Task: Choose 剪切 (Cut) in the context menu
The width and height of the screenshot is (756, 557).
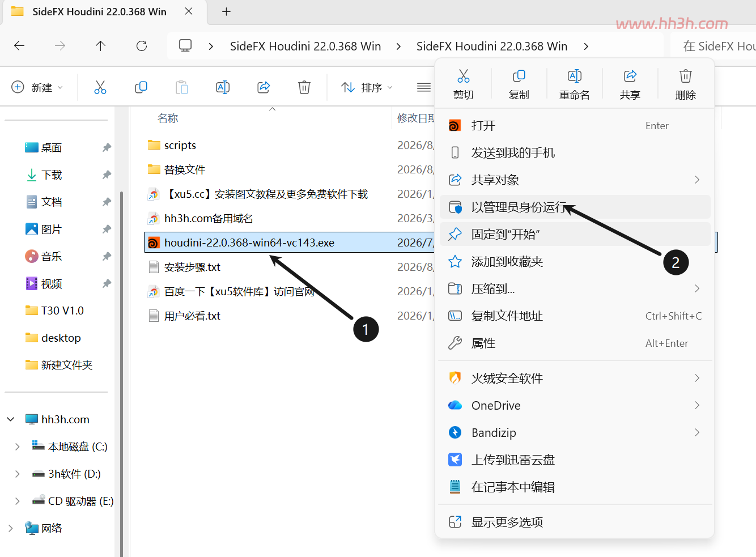Action: (x=464, y=84)
